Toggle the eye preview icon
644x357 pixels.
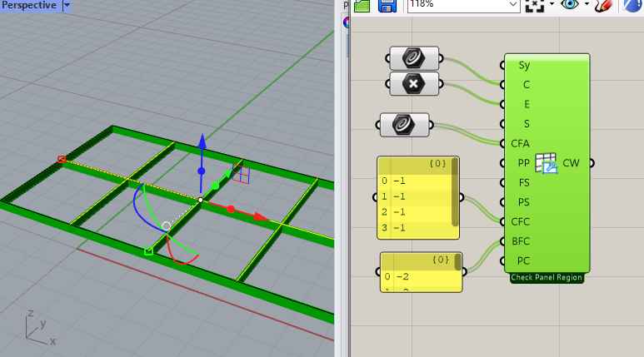point(570,4)
